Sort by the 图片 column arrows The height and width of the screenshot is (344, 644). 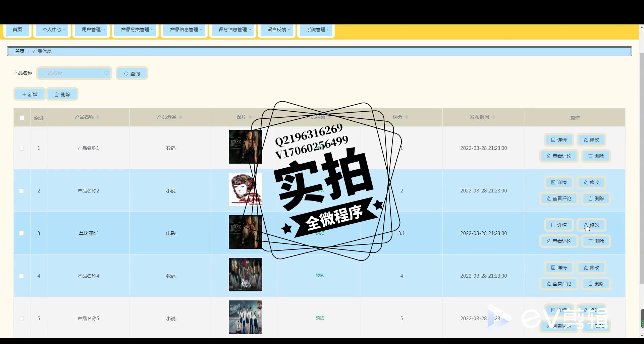(x=250, y=117)
